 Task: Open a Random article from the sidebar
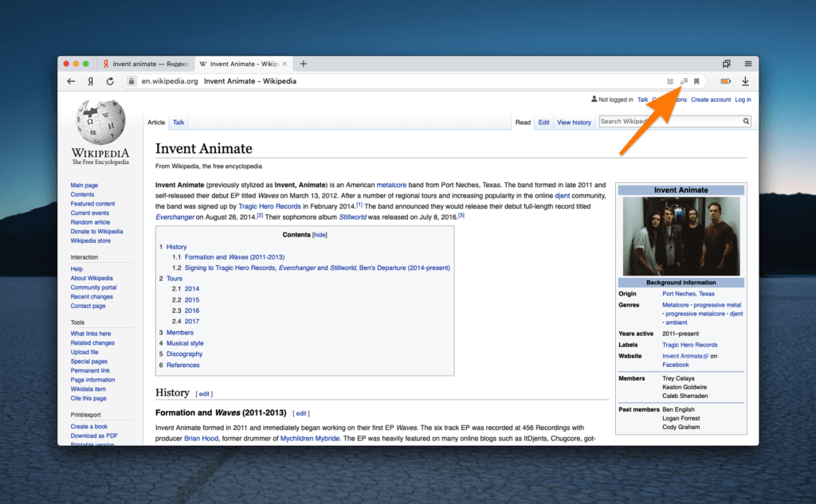91,223
